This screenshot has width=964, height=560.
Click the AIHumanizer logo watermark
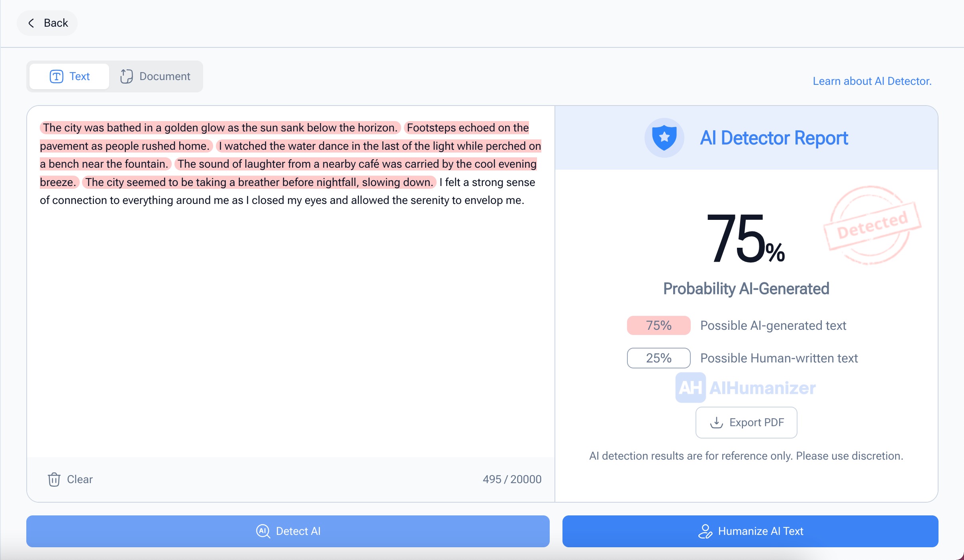pos(746,388)
